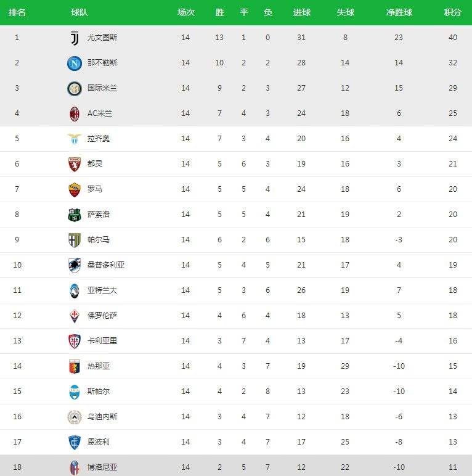Image resolution: width=472 pixels, height=476 pixels.
Task: Click the Napoli club crest icon
Action: 75,63
